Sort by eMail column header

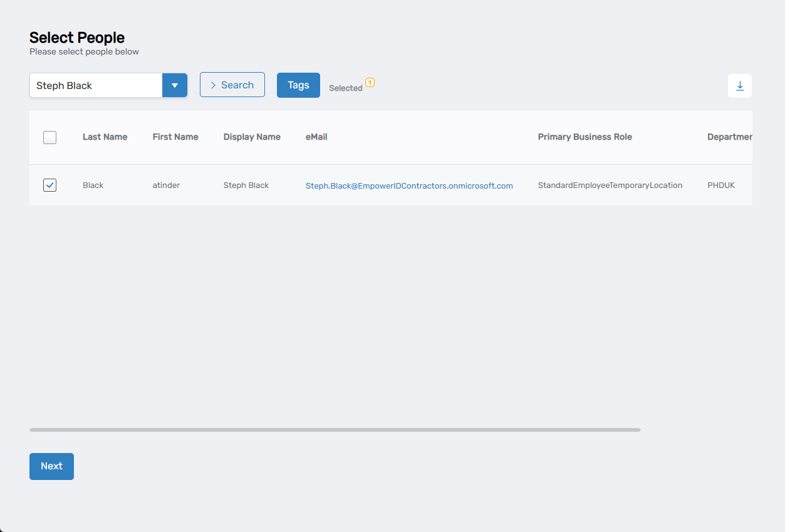pyautogui.click(x=316, y=137)
